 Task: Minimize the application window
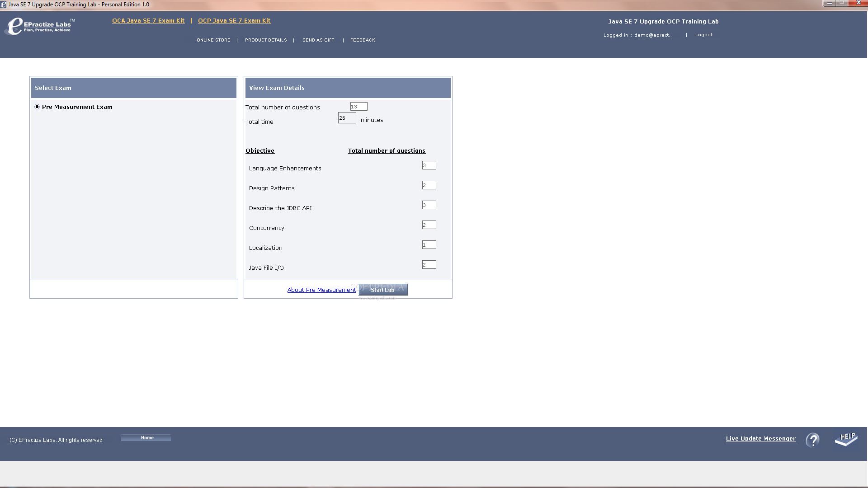829,3
